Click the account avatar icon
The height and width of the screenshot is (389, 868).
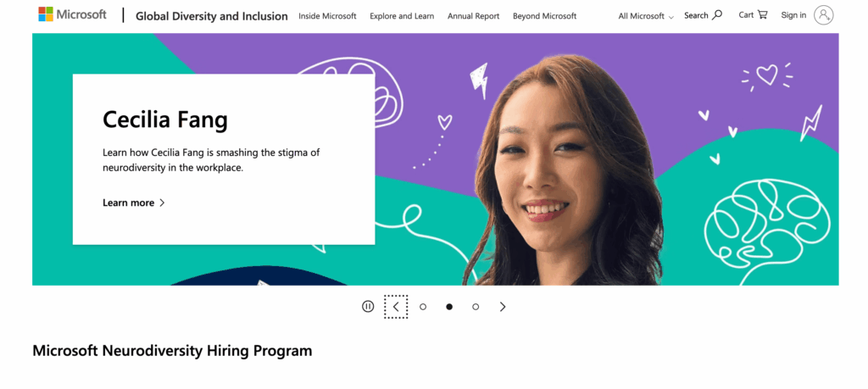pyautogui.click(x=824, y=15)
